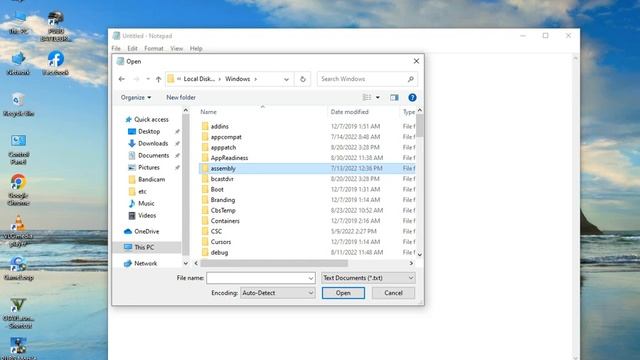Open recent locations dropdown arrow
This screenshot has height=360, width=640.
coord(148,79)
